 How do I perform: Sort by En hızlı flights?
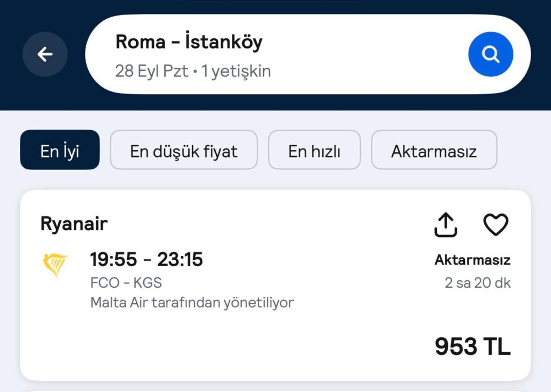pyautogui.click(x=314, y=150)
